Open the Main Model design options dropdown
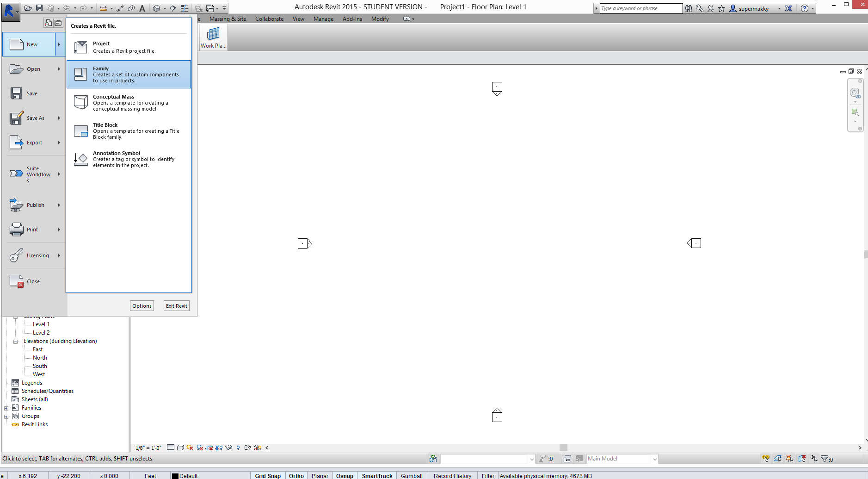This screenshot has height=479, width=868. point(622,459)
